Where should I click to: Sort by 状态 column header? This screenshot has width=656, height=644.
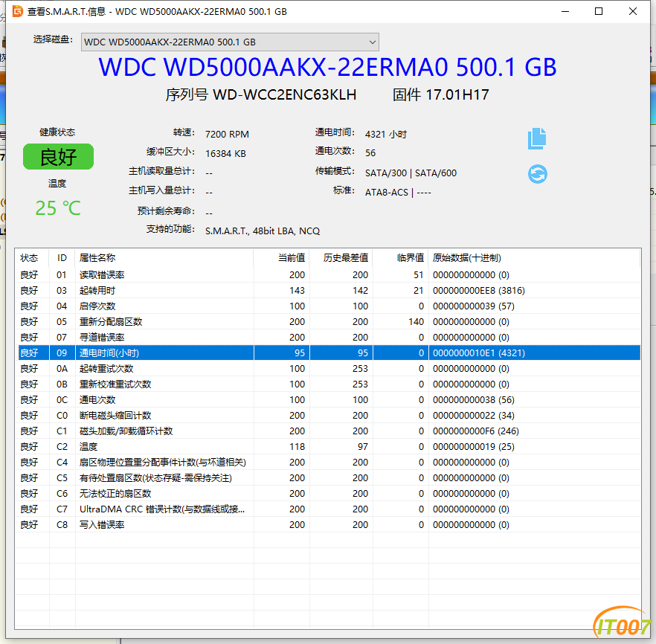click(32, 258)
